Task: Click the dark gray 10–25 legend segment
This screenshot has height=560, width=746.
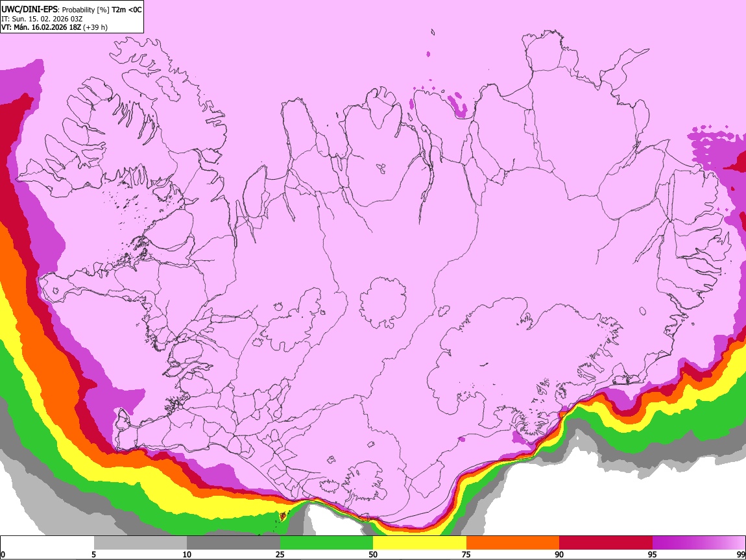Action: (x=234, y=543)
